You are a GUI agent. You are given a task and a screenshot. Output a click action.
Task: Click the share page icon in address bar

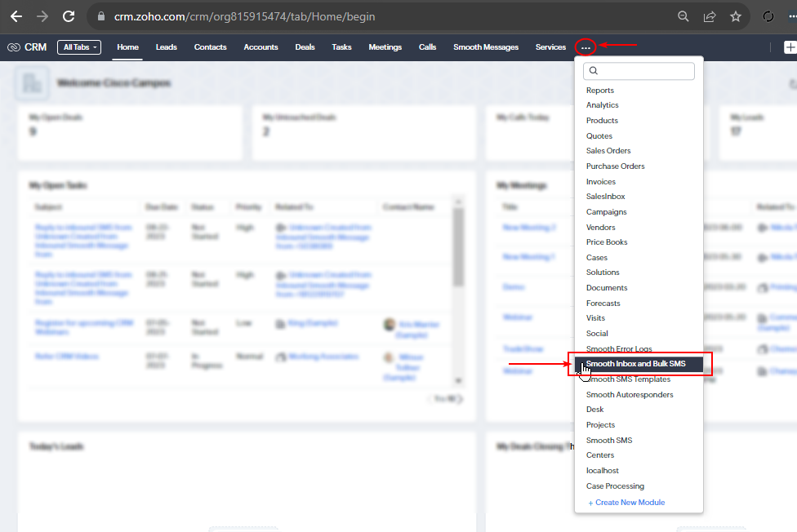click(x=710, y=17)
